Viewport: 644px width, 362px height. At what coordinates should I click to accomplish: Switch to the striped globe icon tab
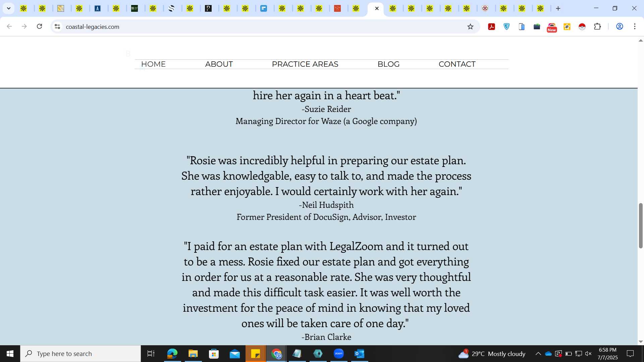tap(171, 9)
